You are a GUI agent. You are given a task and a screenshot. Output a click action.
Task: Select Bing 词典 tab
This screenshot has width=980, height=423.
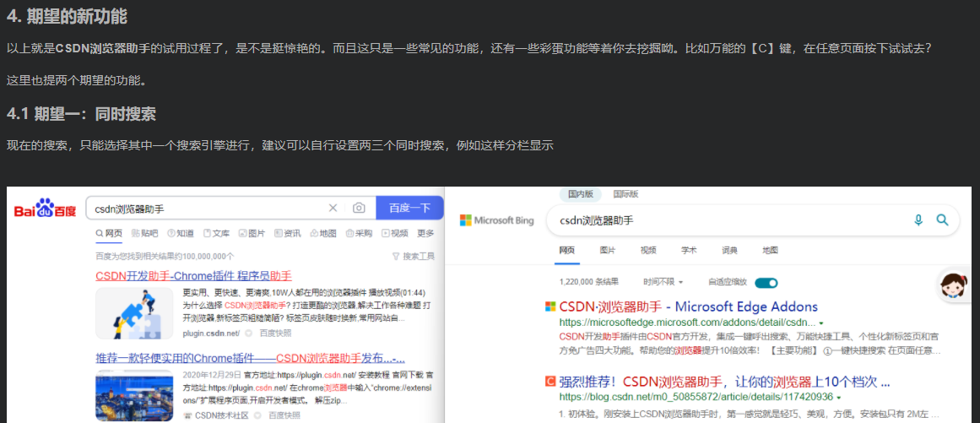pyautogui.click(x=729, y=250)
